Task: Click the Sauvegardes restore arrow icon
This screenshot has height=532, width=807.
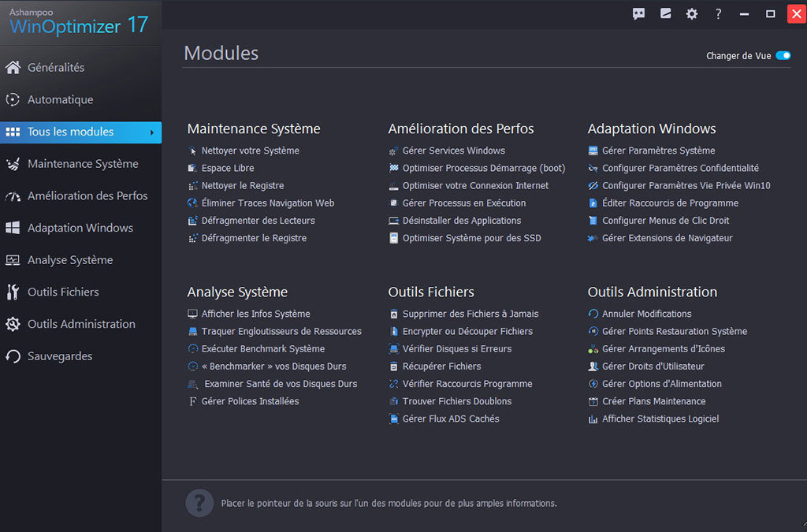Action: pos(13,356)
